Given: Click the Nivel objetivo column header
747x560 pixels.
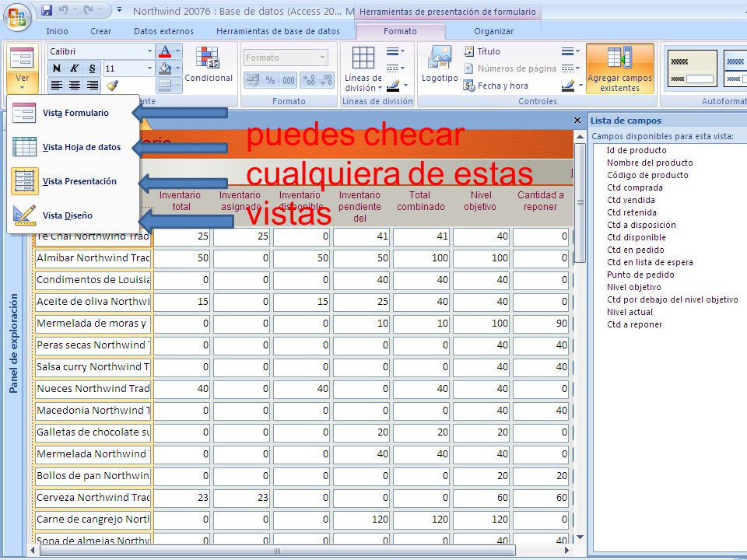Looking at the screenshot, I should (480, 201).
